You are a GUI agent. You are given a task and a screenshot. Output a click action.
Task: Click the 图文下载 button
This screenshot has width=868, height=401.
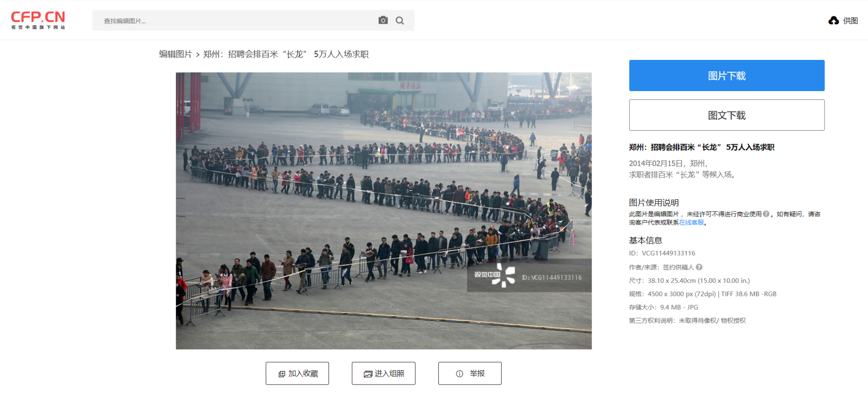pyautogui.click(x=727, y=115)
